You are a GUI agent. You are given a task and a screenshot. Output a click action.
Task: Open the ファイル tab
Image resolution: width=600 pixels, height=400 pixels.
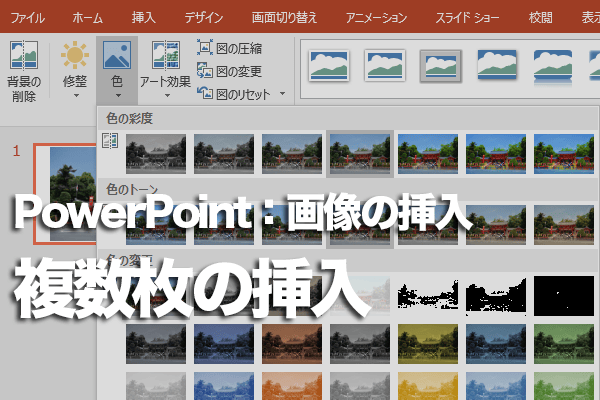tap(27, 17)
